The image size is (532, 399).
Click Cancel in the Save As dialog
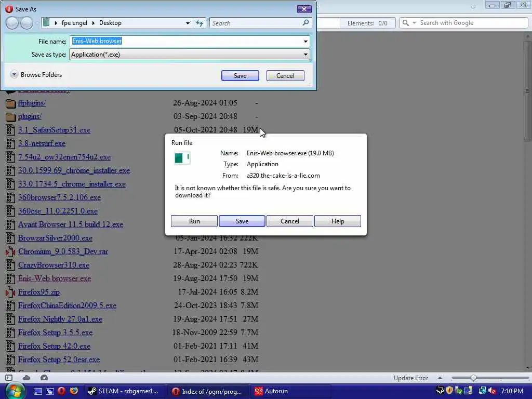285,76
